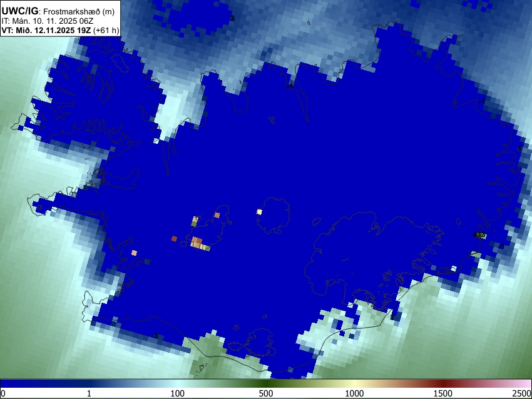Click the white grid cell beside the central glacier outline
Screen dimensions: 532x399
[x=259, y=212]
